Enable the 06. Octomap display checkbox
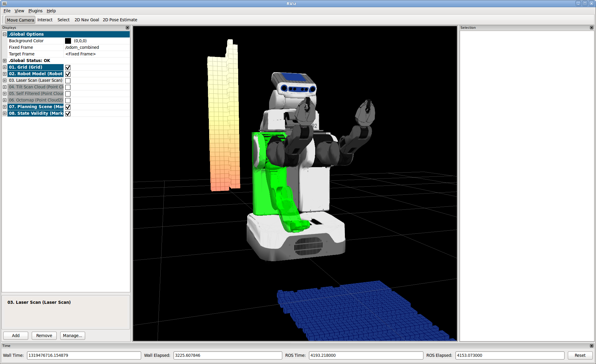Viewport: 596px width, 364px height. [x=68, y=100]
